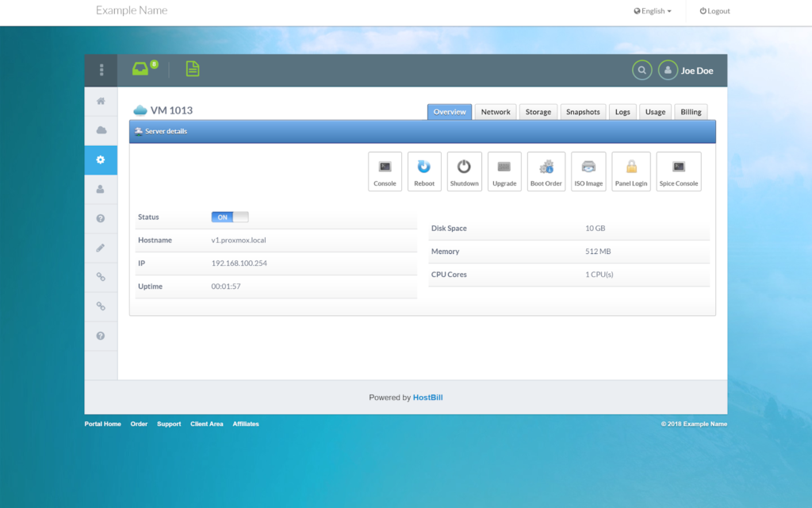Click the hostname value v1.proxmox.local

(239, 241)
